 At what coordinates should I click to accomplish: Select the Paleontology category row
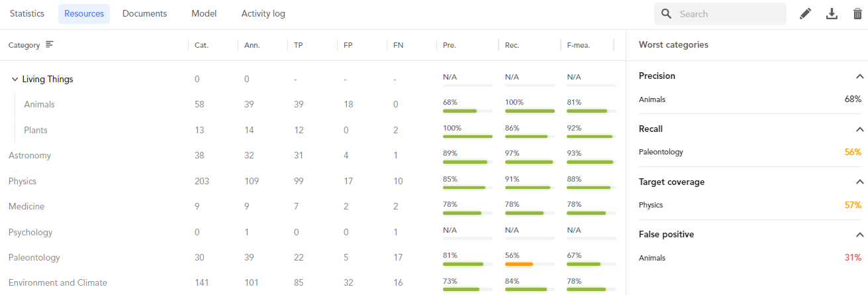click(34, 257)
